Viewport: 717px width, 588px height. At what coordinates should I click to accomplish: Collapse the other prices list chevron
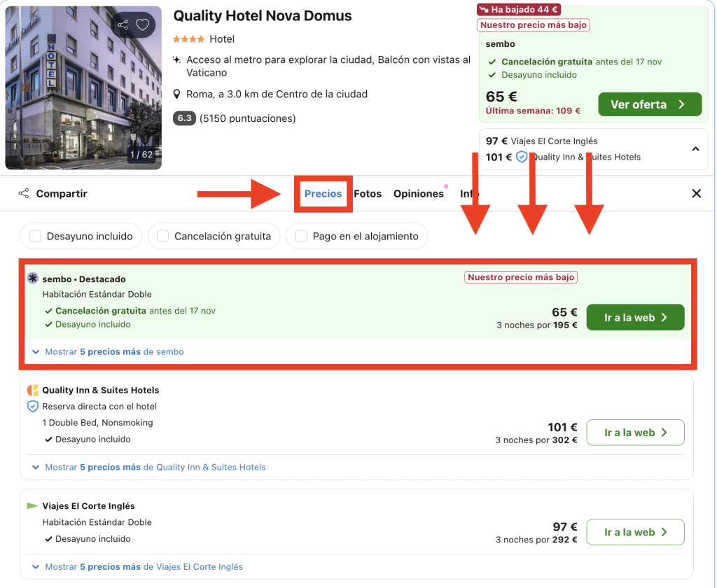[695, 149]
